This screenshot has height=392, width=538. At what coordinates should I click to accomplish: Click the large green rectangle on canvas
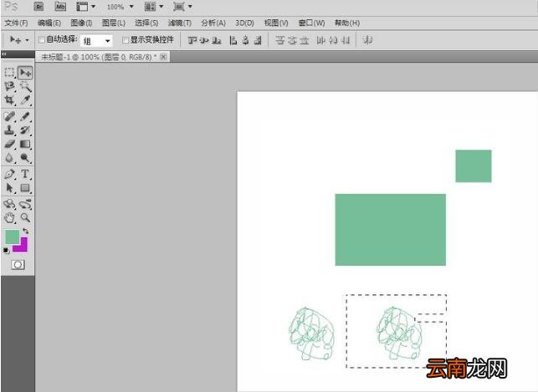(391, 230)
